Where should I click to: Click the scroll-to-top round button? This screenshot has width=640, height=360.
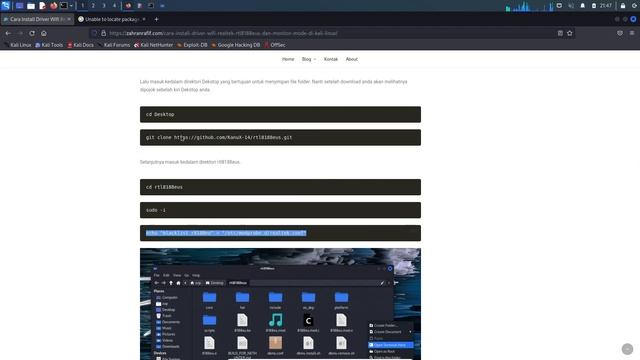coord(627,349)
